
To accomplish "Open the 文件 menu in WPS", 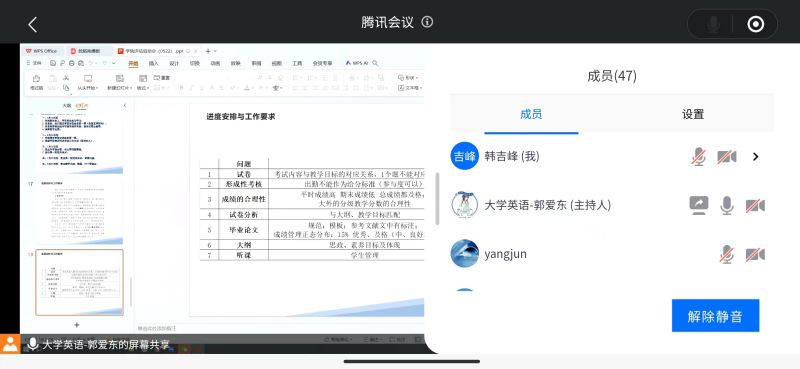I will pyautogui.click(x=35, y=63).
